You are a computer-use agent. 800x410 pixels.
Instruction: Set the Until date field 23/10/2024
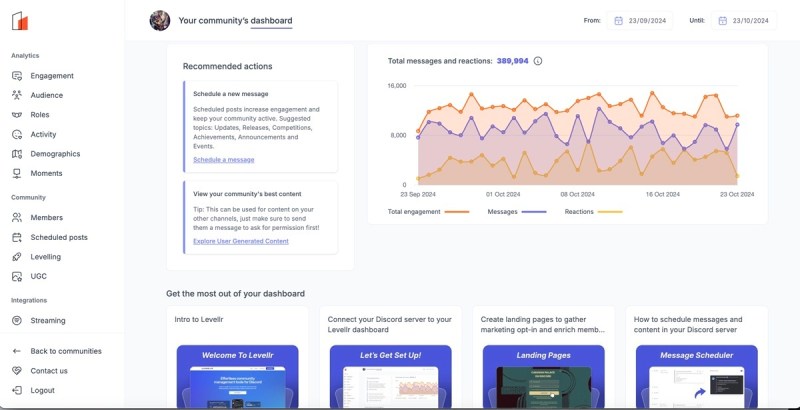pyautogui.click(x=744, y=21)
